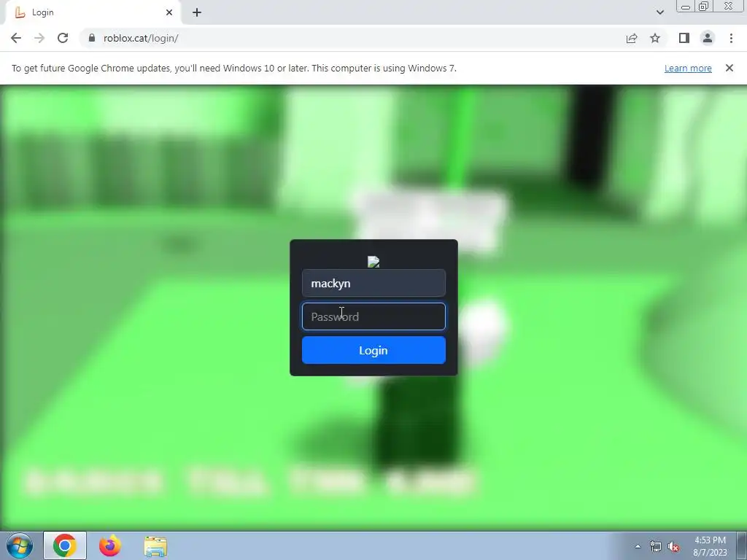Open the clock showing 4:53 PM
Viewport: 747px width, 560px height.
click(x=710, y=546)
